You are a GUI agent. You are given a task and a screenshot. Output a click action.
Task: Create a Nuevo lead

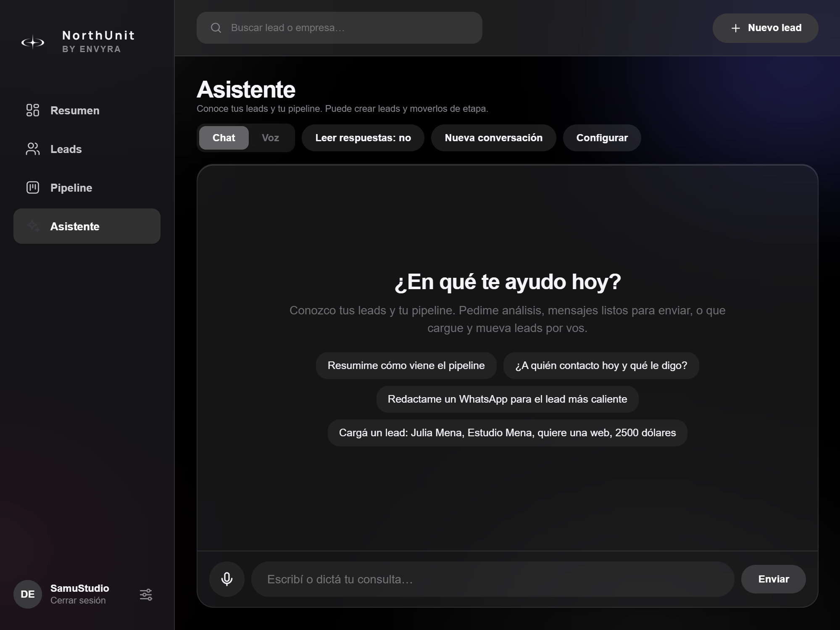[765, 28]
